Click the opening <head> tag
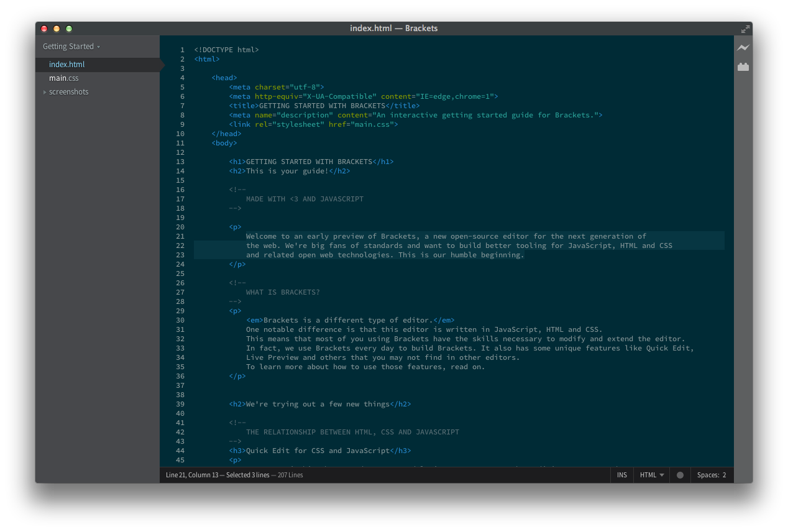 pyautogui.click(x=224, y=78)
